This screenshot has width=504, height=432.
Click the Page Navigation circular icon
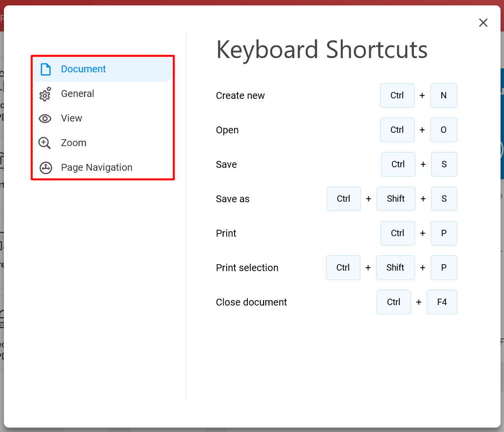(x=46, y=168)
